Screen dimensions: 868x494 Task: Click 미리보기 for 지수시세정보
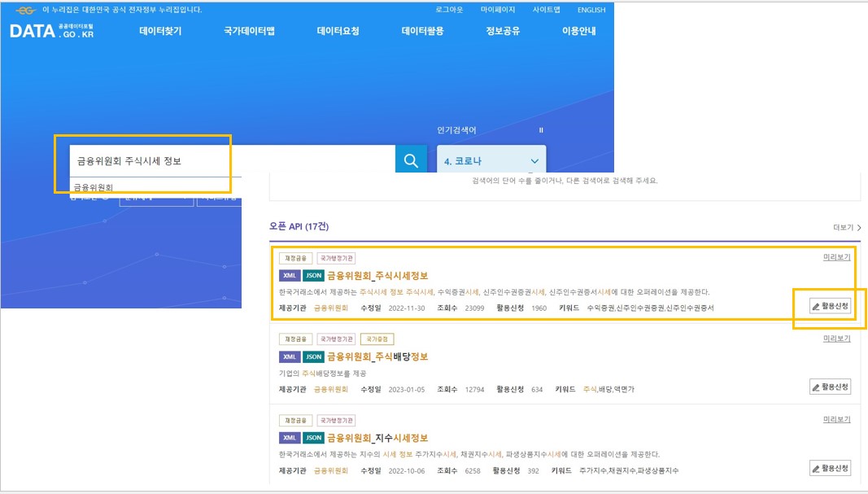pyautogui.click(x=836, y=419)
